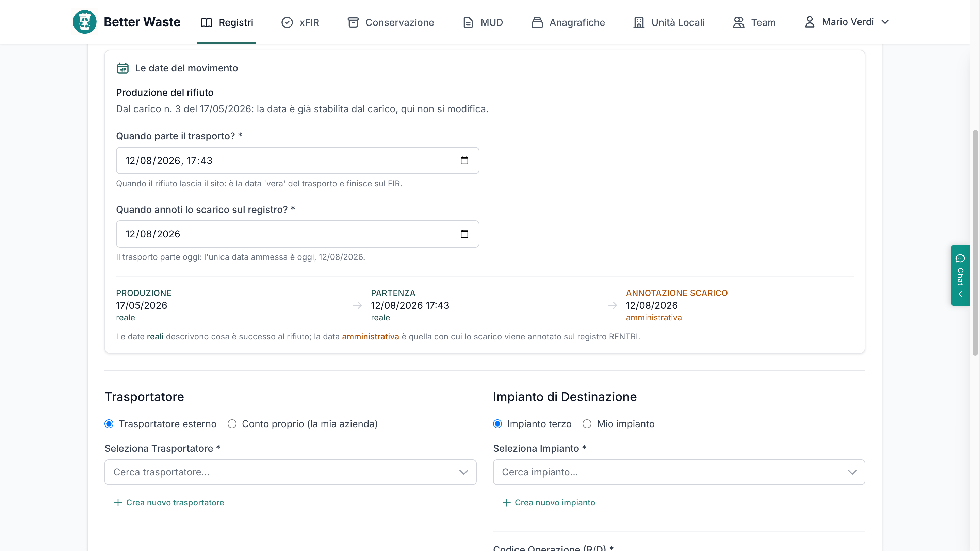Screen dimensions: 980x551
Task: Select Conto proprio (la mia azienda) option
Action: pos(232,424)
